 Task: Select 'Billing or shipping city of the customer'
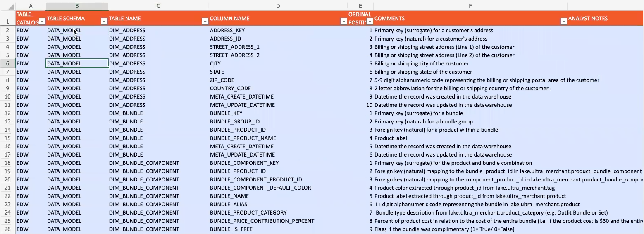pyautogui.click(x=470, y=63)
